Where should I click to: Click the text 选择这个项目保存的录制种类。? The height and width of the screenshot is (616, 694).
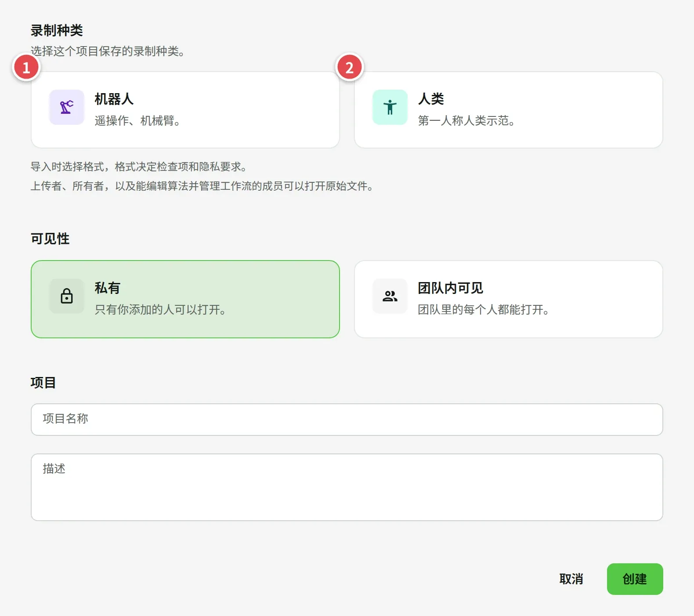pyautogui.click(x=108, y=51)
